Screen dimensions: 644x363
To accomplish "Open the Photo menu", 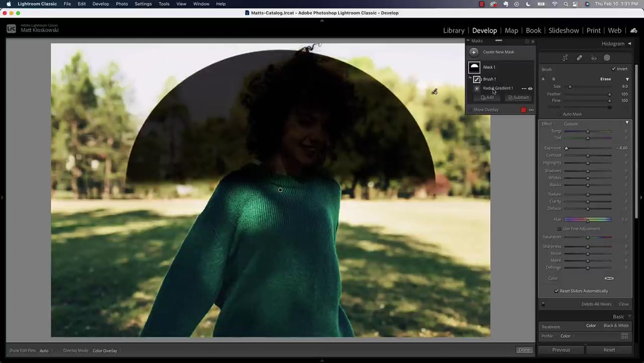I will click(122, 4).
